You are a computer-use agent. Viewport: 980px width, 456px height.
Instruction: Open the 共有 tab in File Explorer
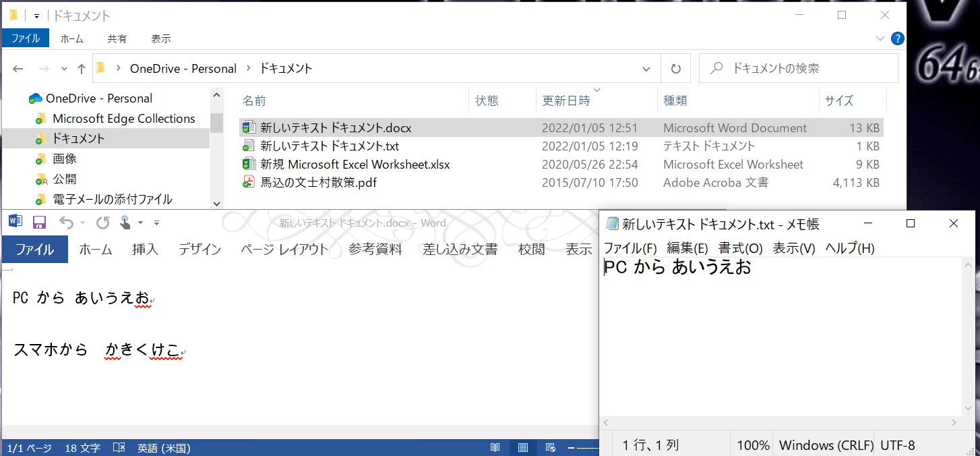117,38
